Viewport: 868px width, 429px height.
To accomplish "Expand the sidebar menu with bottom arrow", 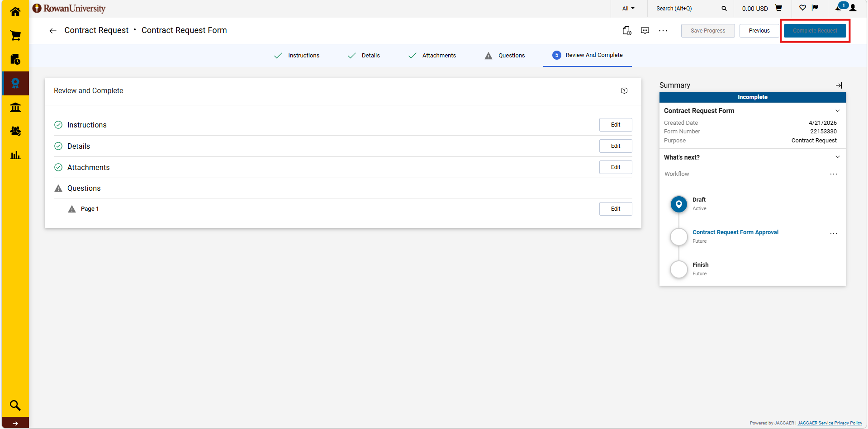I will (x=15, y=423).
